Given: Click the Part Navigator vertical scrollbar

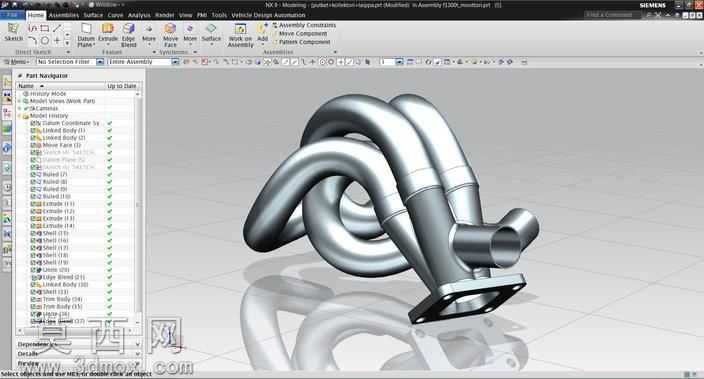Looking at the screenshot, I should point(138,206).
